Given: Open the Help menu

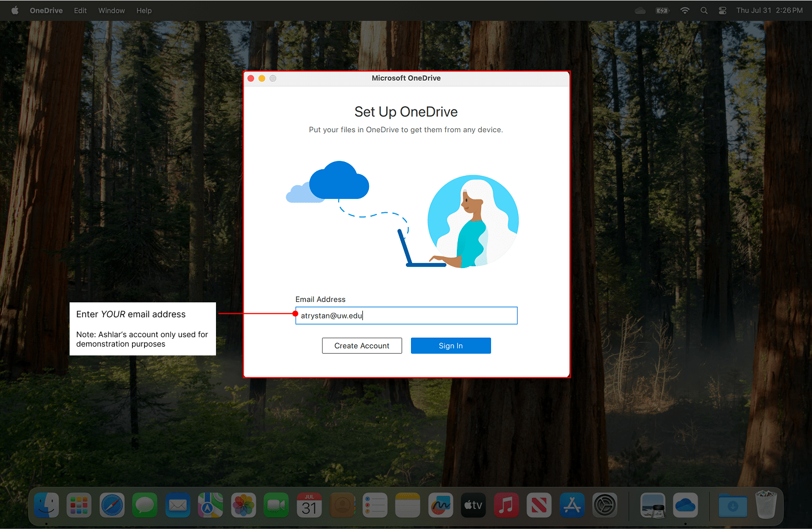Looking at the screenshot, I should 144,11.
